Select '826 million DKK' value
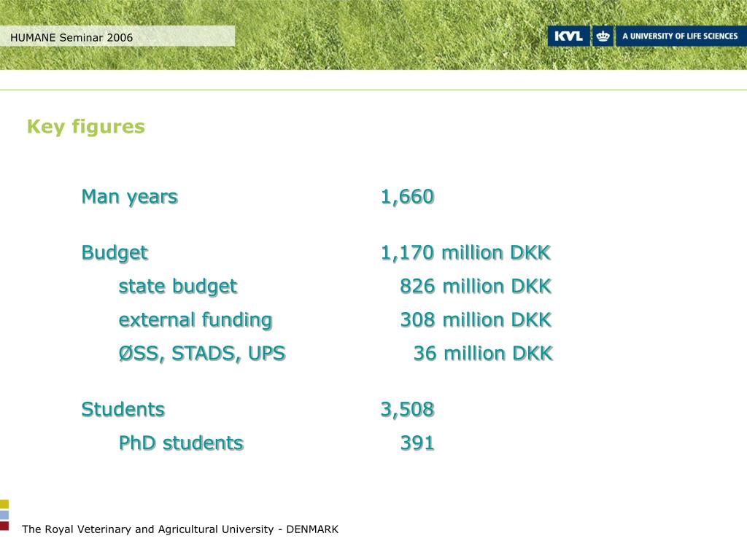This screenshot has height=560, width=747. pyautogui.click(x=476, y=286)
